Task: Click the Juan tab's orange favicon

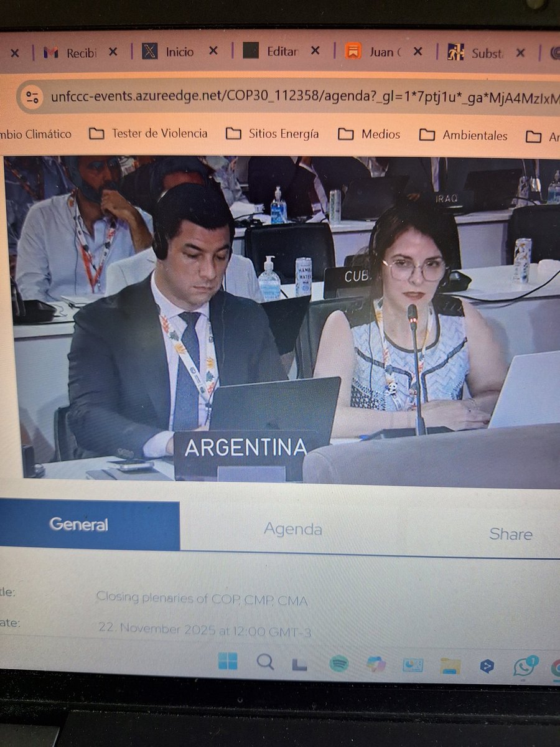Action: click(352, 50)
